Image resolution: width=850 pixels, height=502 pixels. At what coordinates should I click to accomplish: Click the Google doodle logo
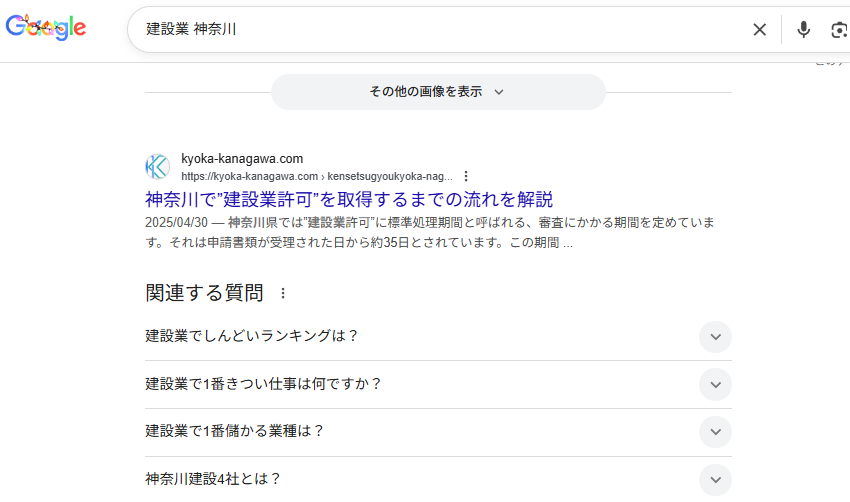(46, 28)
